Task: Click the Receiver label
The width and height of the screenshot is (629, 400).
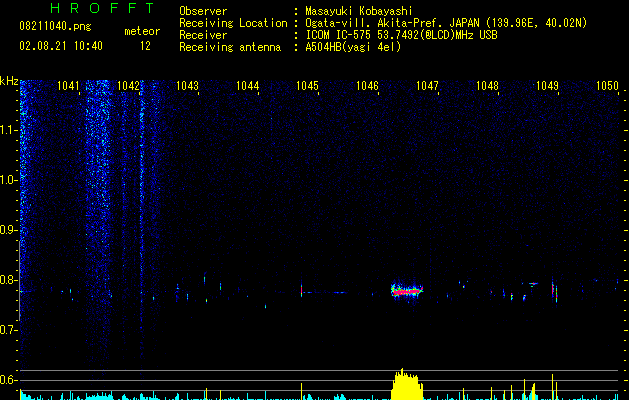Action: [x=203, y=35]
